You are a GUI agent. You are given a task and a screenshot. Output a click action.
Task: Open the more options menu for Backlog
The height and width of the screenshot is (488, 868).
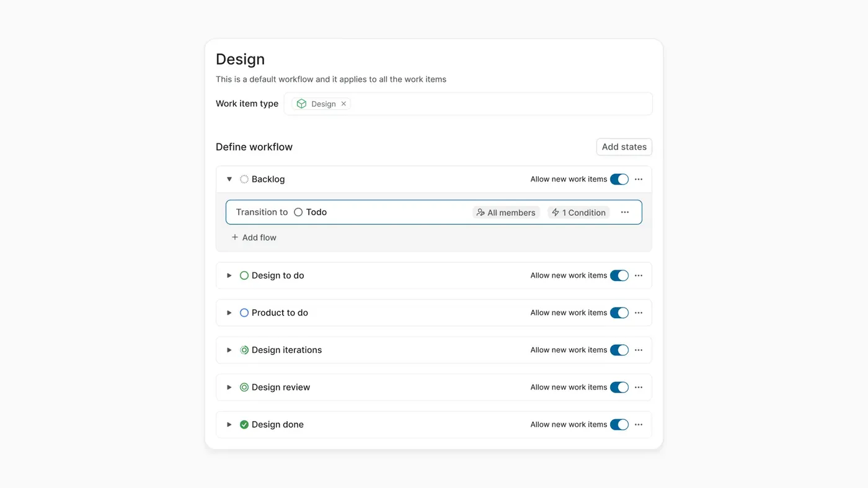pyautogui.click(x=639, y=179)
